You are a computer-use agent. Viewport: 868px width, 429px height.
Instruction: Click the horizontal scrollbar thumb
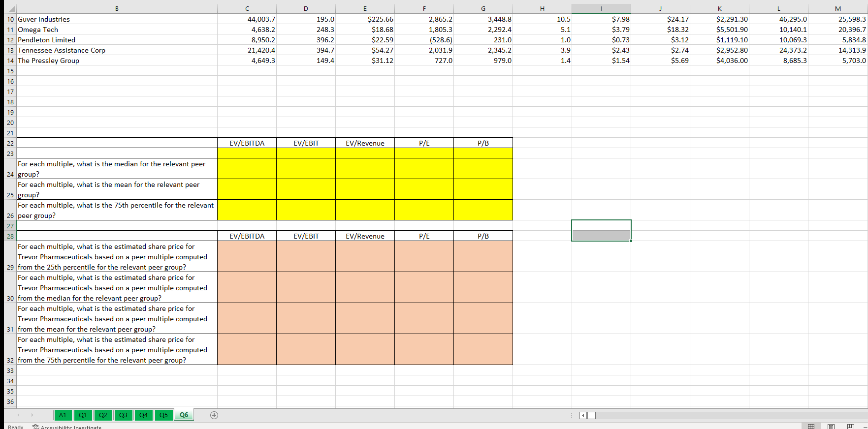pos(591,415)
